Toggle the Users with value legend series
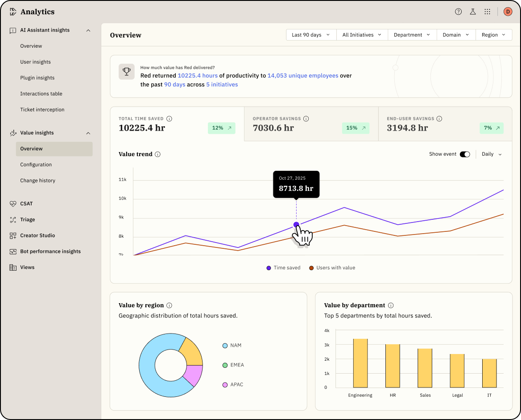 (x=332, y=268)
